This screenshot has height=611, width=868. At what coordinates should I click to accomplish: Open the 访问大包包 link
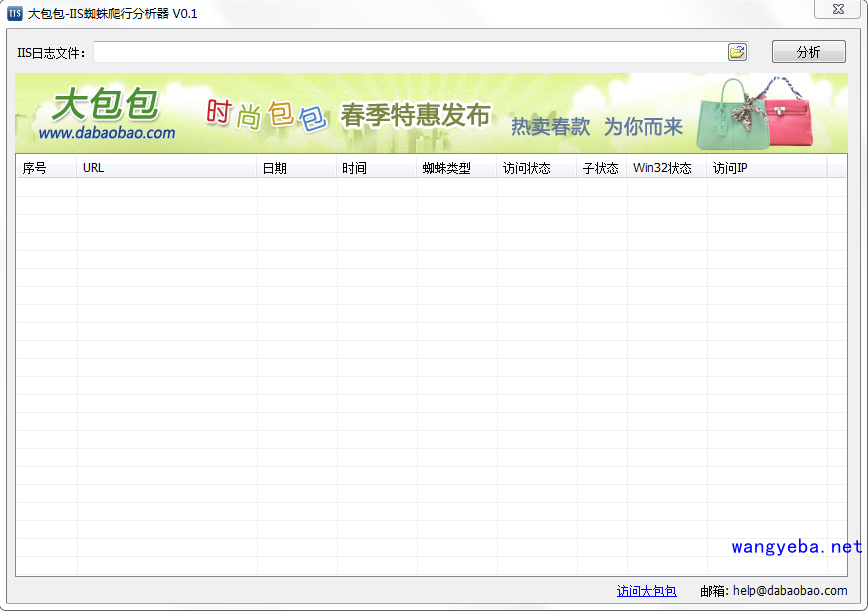(646, 591)
